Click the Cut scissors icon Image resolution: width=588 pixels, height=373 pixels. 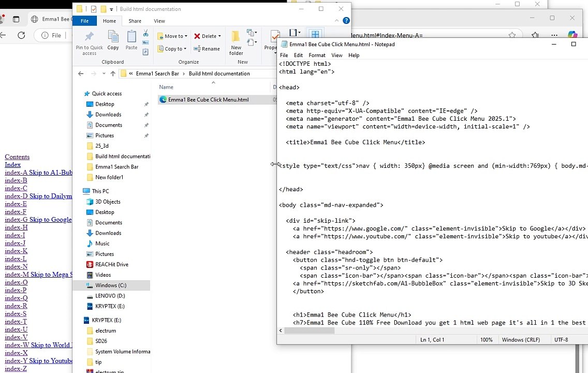pos(145,33)
